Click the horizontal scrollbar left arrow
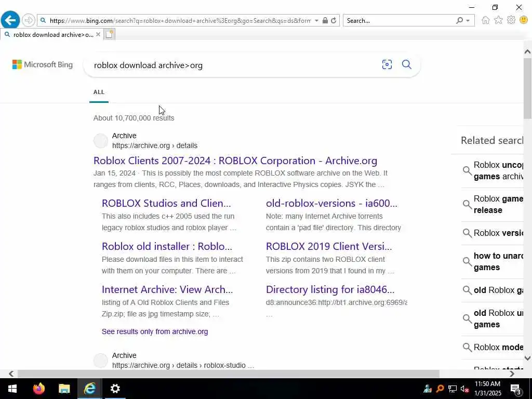532x399 pixels. (11, 374)
